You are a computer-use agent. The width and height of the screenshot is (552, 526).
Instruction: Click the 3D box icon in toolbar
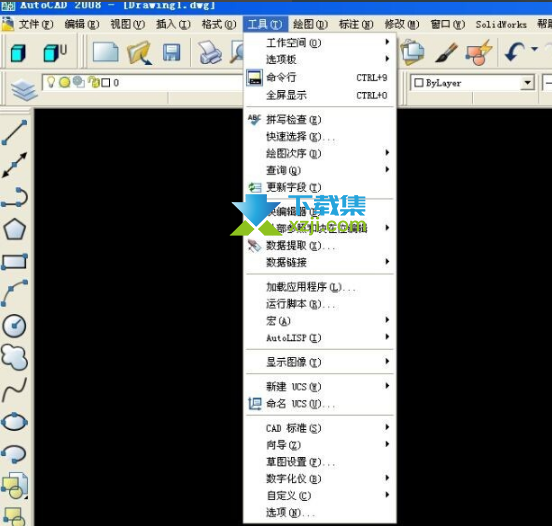[18, 54]
